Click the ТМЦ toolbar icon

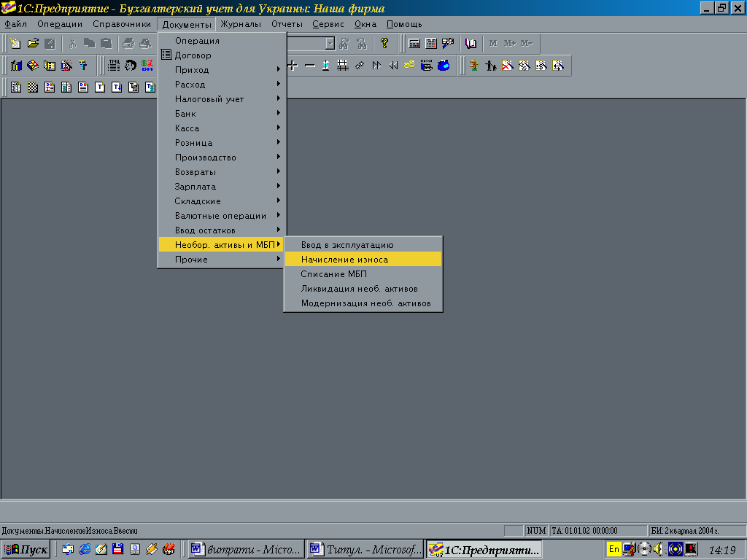pyautogui.click(x=114, y=65)
